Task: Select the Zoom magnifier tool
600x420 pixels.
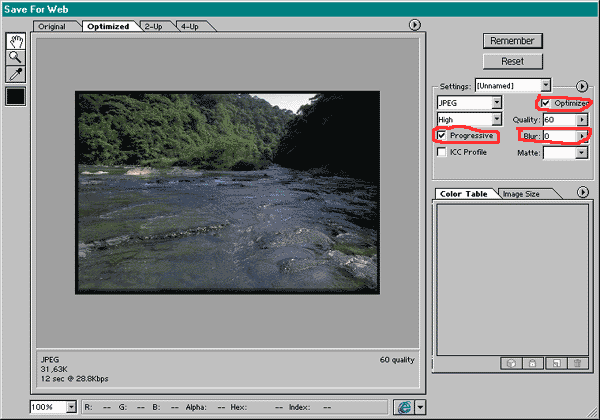Action: (x=16, y=57)
